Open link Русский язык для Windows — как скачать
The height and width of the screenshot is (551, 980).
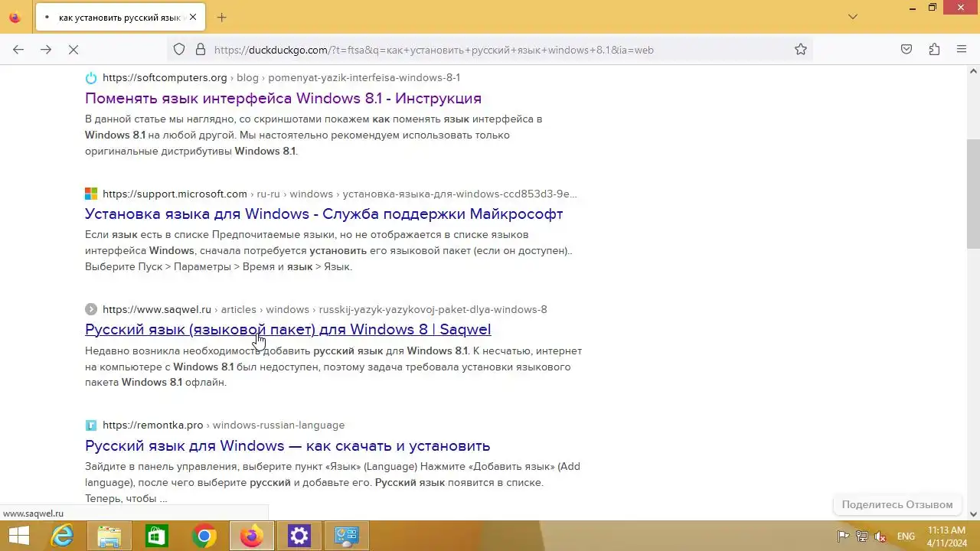(287, 445)
